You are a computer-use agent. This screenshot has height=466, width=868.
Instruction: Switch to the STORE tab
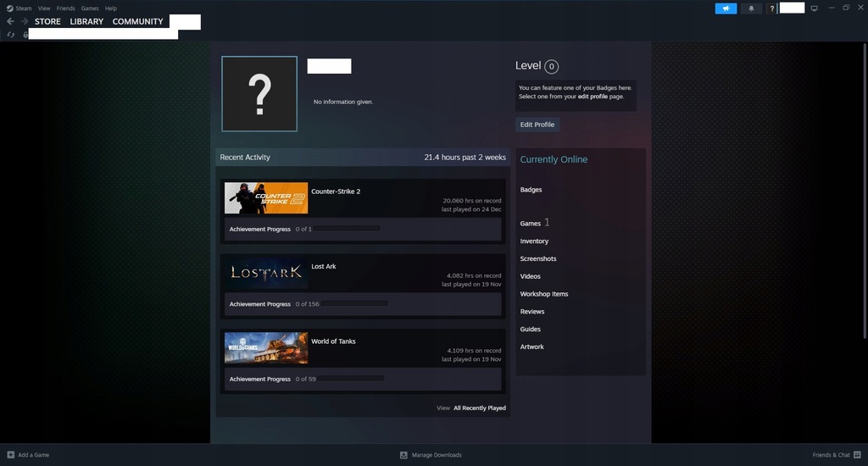[47, 21]
